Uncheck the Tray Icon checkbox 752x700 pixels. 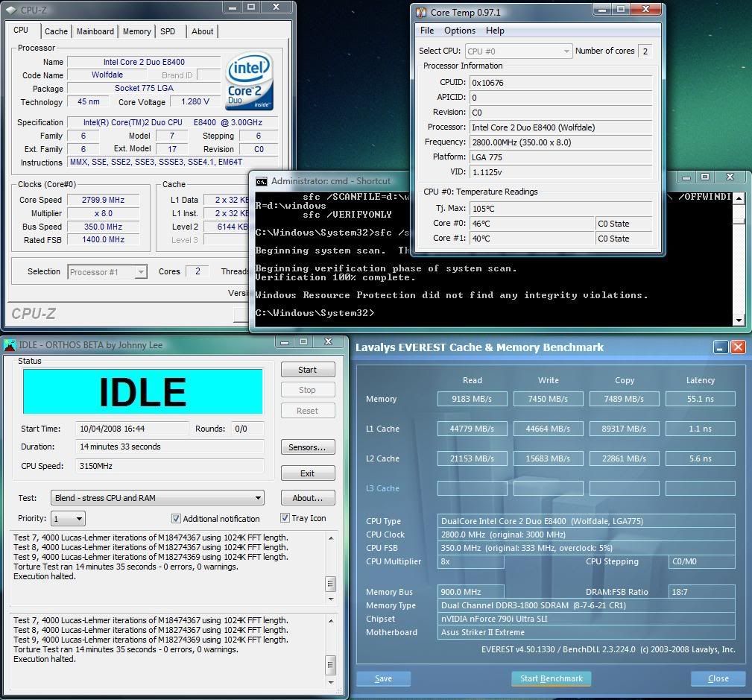pyautogui.click(x=285, y=518)
